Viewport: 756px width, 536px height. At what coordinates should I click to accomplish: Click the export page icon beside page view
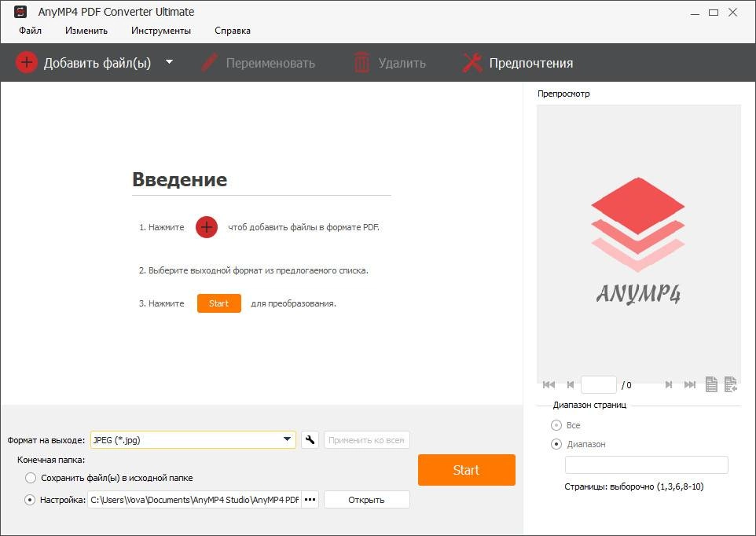point(731,384)
